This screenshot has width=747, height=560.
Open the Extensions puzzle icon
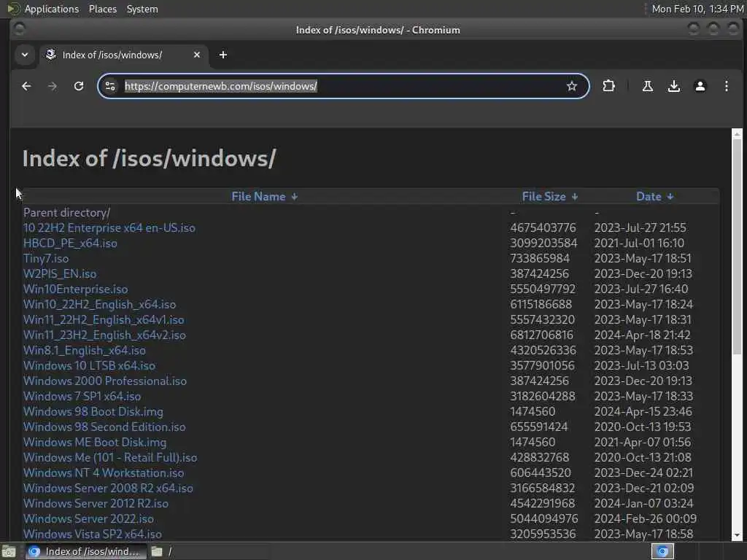coord(608,86)
